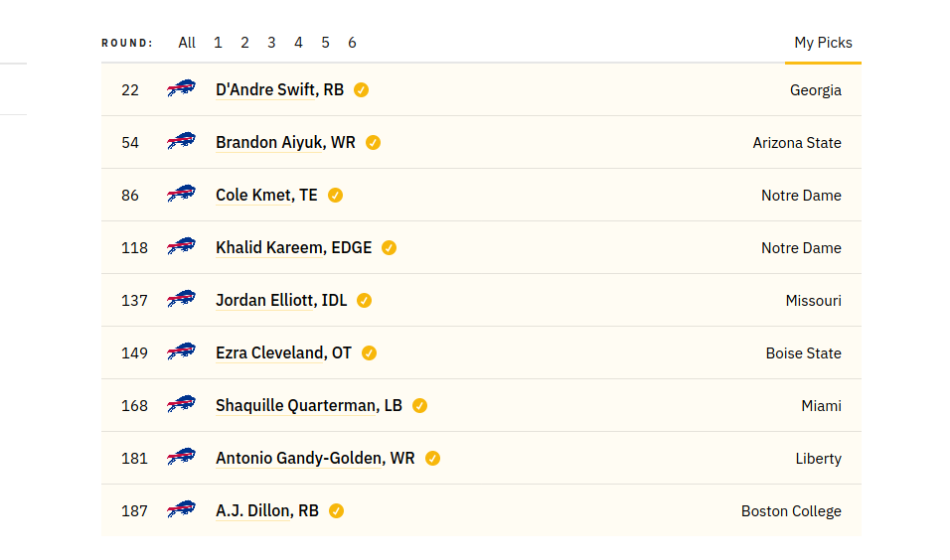950x560 pixels.
Task: Click the Bills logo in Cole Kmet row
Action: coord(181,194)
